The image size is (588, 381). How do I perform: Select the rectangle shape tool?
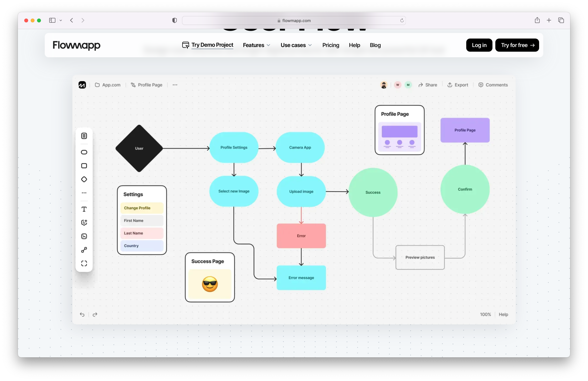pos(84,166)
